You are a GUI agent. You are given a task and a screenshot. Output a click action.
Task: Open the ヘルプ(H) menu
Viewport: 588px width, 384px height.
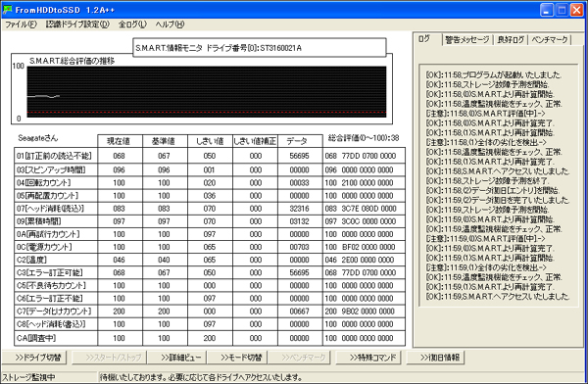tap(170, 24)
